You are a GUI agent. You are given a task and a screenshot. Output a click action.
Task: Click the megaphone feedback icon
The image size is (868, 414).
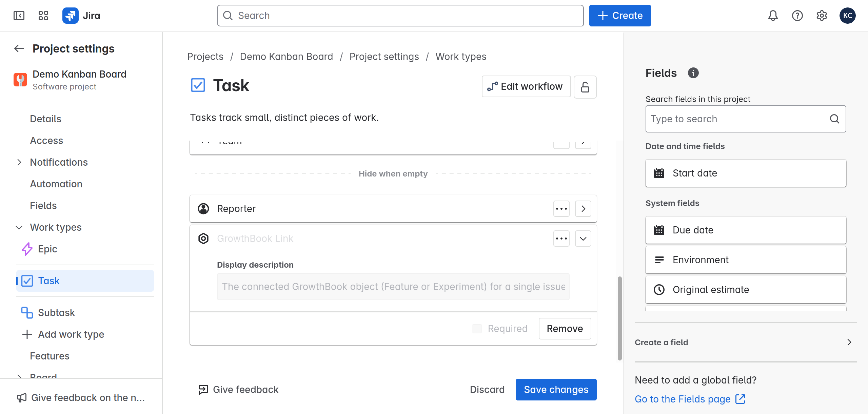[22, 398]
